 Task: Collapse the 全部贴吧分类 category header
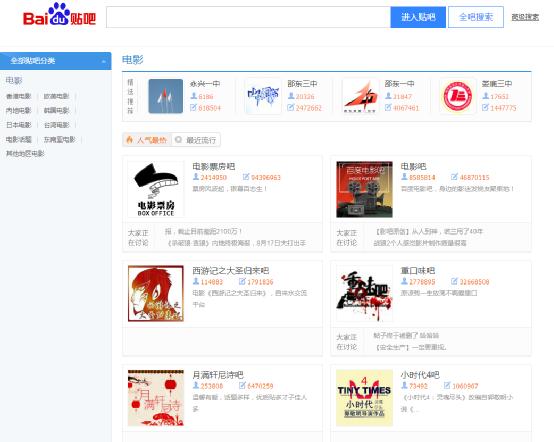tap(55, 61)
